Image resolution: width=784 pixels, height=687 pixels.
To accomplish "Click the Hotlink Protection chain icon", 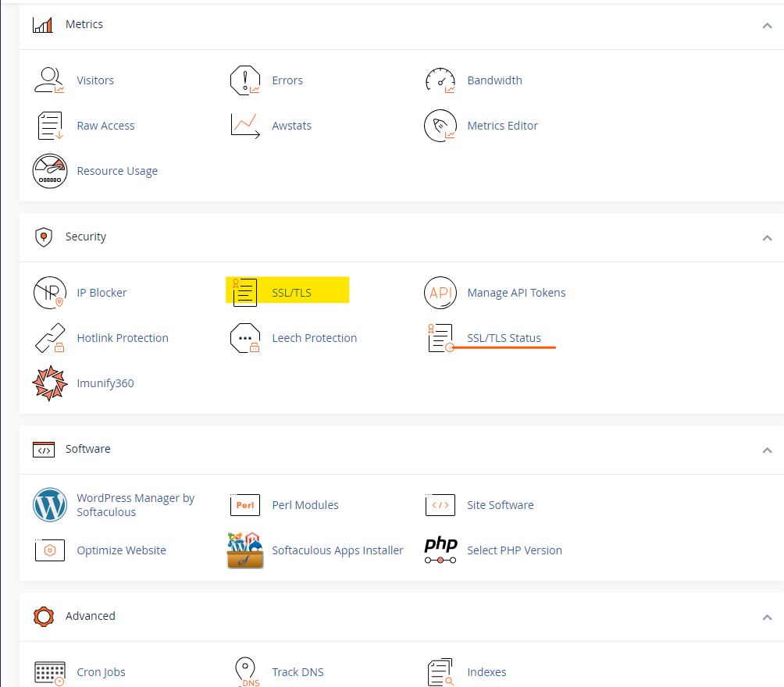I will tap(49, 338).
